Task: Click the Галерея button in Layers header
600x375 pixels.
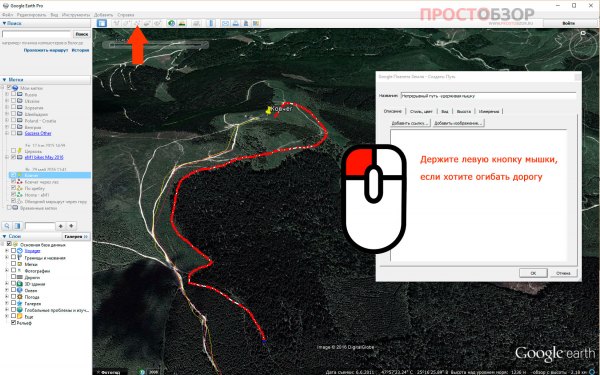Action: 76,236
